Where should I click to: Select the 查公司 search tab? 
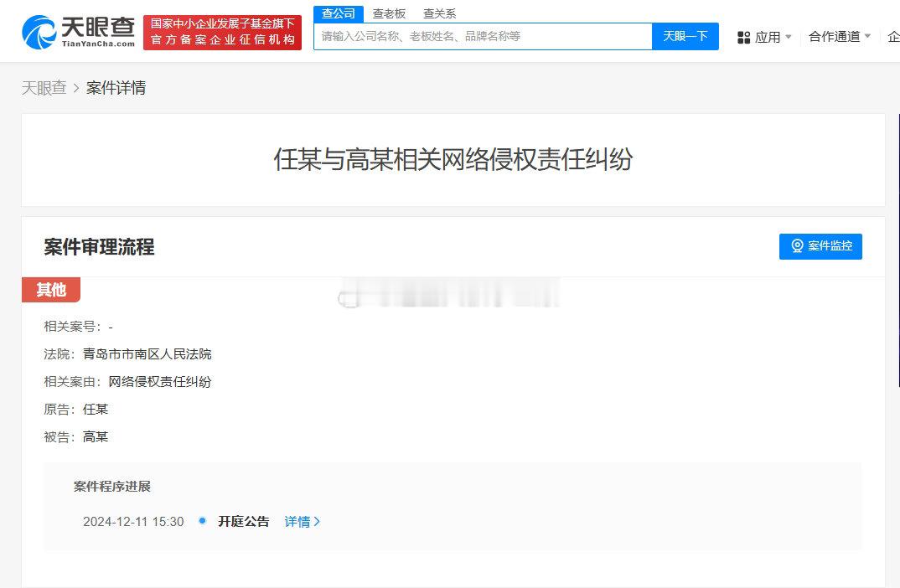click(x=338, y=13)
